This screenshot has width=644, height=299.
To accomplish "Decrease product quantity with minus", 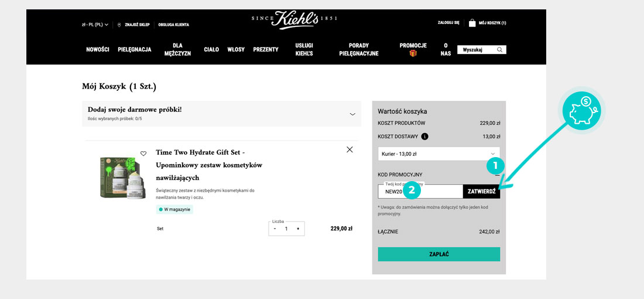I will [275, 229].
